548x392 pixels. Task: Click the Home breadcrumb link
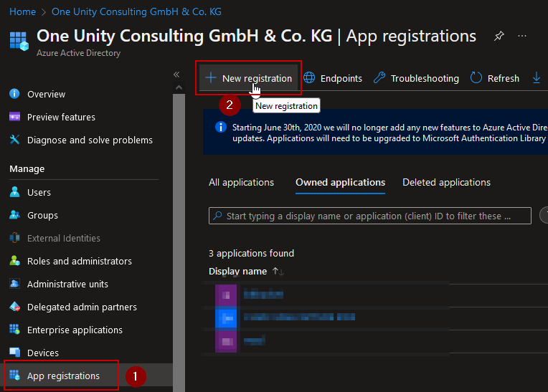pos(22,11)
